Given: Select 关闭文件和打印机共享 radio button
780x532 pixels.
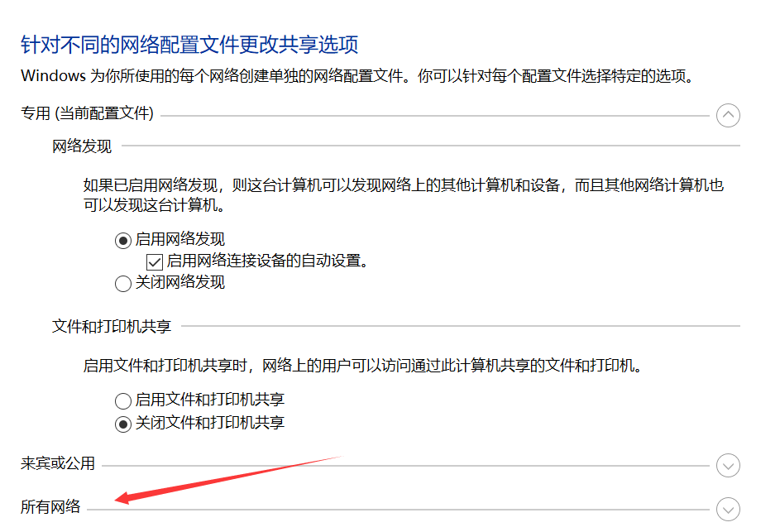Looking at the screenshot, I should tap(123, 424).
